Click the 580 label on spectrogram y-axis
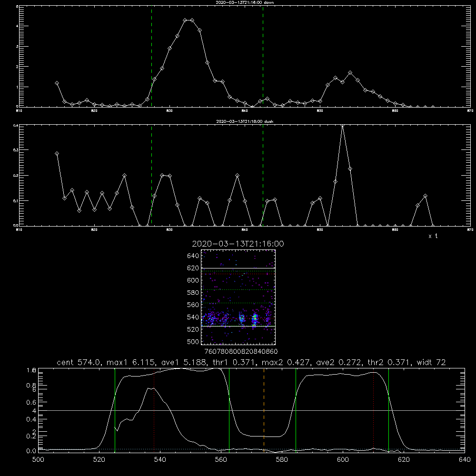 [x=193, y=293]
